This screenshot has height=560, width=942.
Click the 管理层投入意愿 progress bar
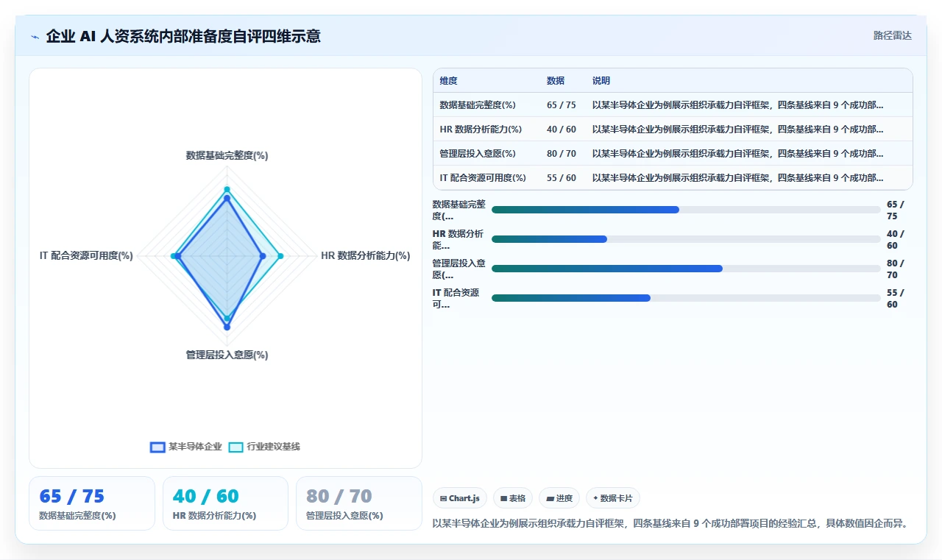pos(686,269)
